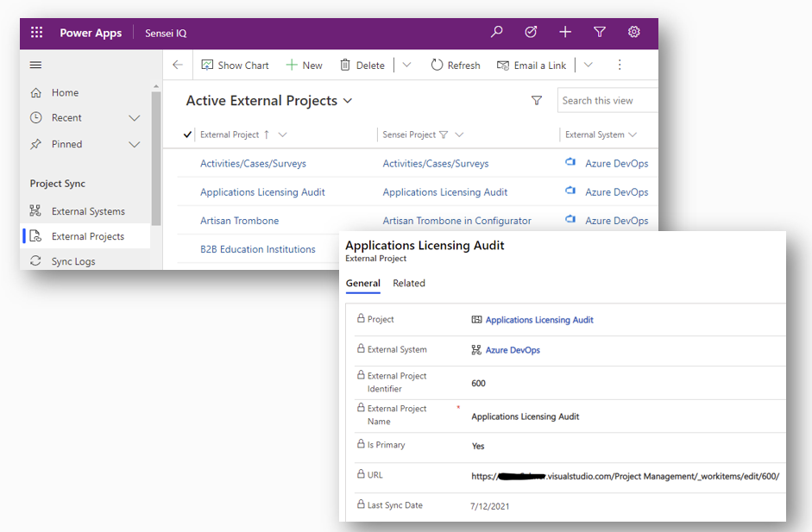Click the Last Sync Date 7/12/2021
The height and width of the screenshot is (532, 812).
click(x=489, y=506)
